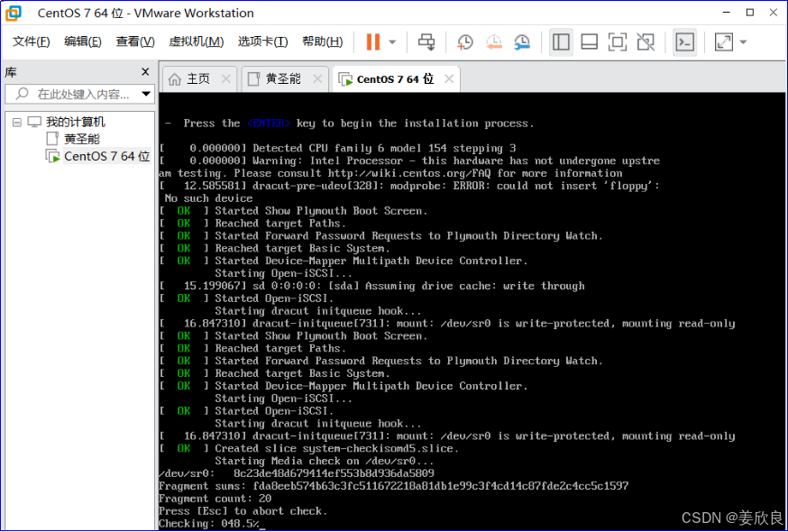Click the VMware Workstation logo in the title bar

[14, 13]
